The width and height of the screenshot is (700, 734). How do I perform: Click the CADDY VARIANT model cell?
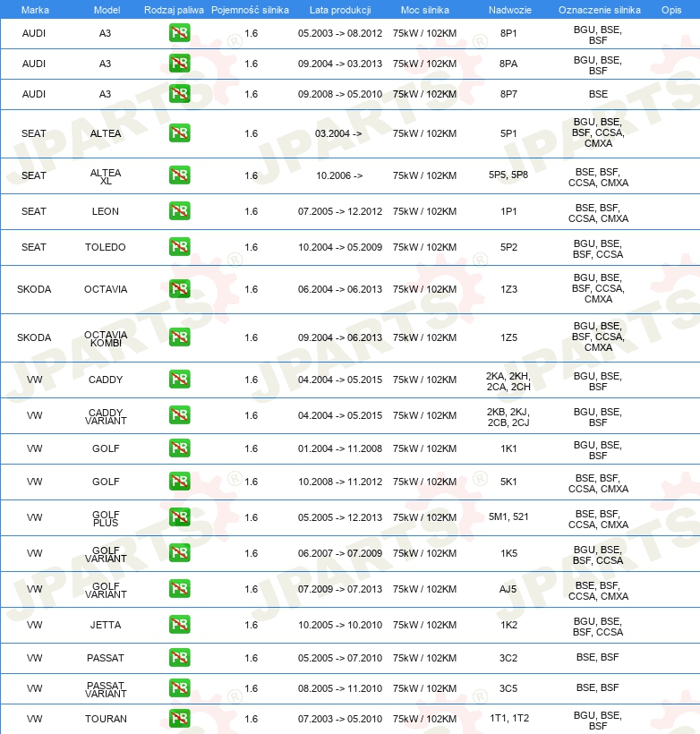tap(106, 416)
